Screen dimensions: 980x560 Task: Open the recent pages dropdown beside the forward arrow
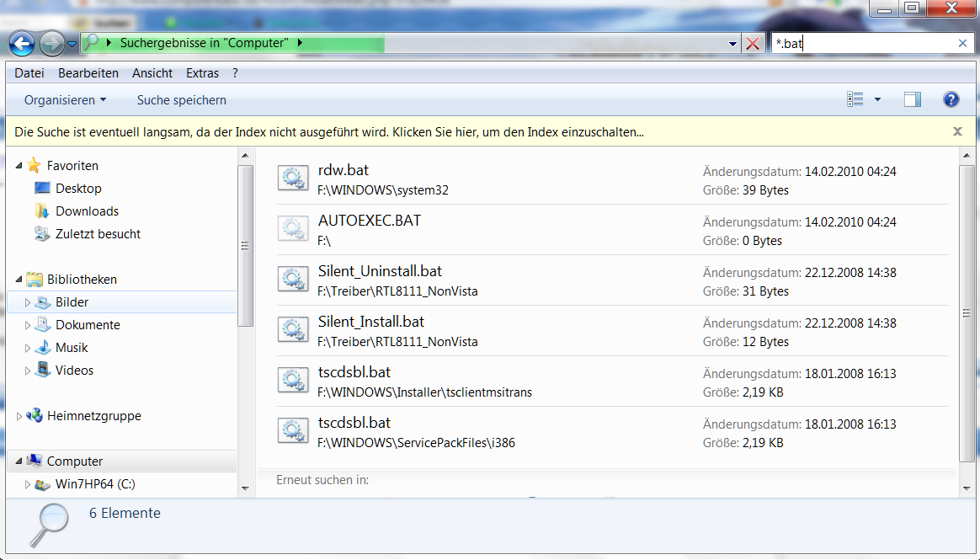[72, 44]
